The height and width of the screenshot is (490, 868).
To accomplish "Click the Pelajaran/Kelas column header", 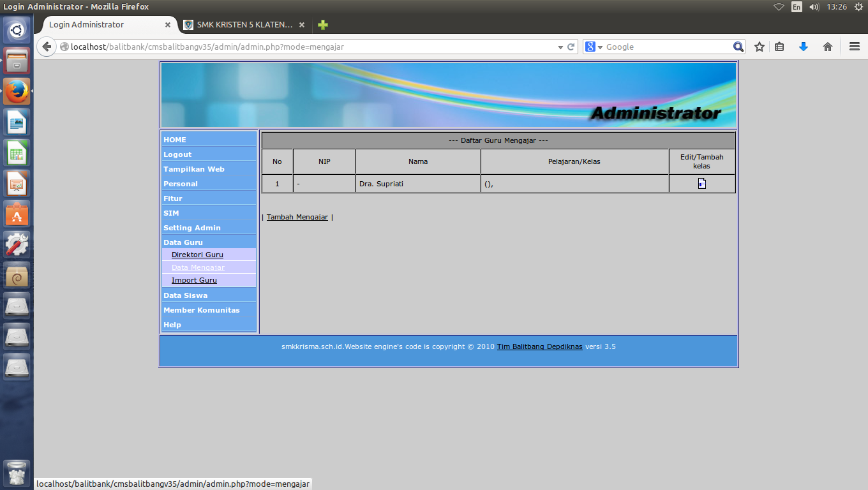I will [x=574, y=161].
